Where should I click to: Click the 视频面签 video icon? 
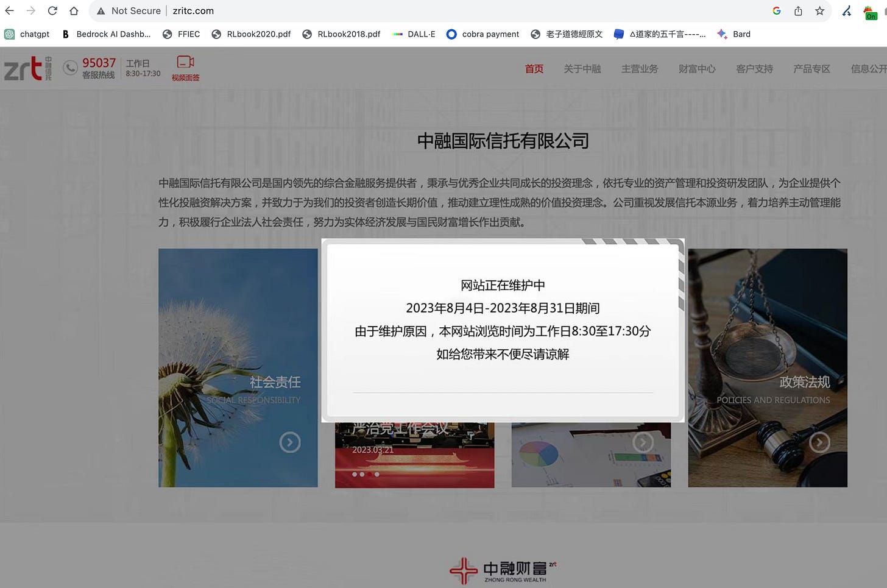tap(185, 68)
